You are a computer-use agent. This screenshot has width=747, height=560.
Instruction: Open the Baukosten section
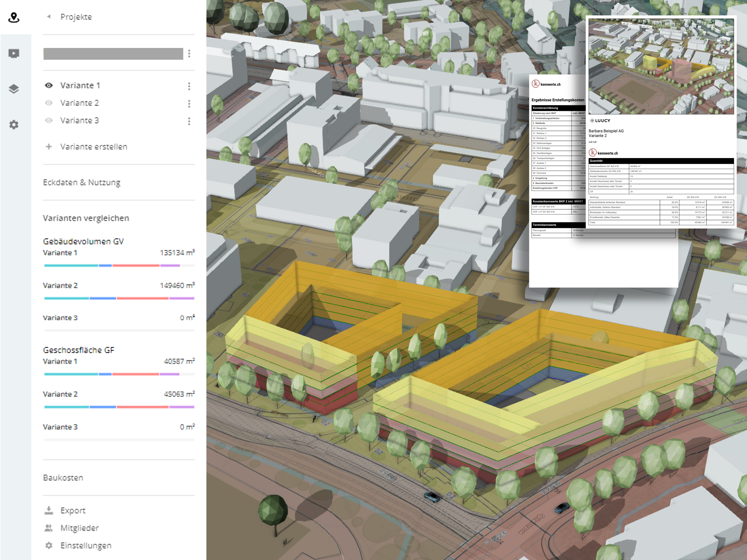(x=63, y=478)
